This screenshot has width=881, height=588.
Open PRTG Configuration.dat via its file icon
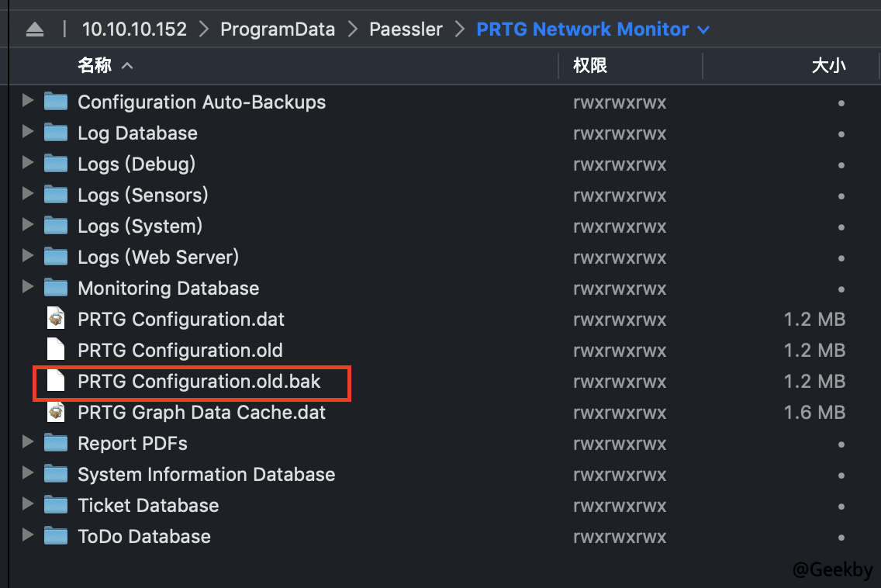click(x=55, y=319)
